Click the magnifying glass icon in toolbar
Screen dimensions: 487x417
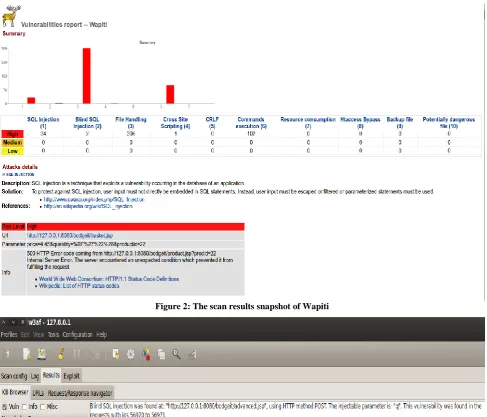pyautogui.click(x=176, y=354)
